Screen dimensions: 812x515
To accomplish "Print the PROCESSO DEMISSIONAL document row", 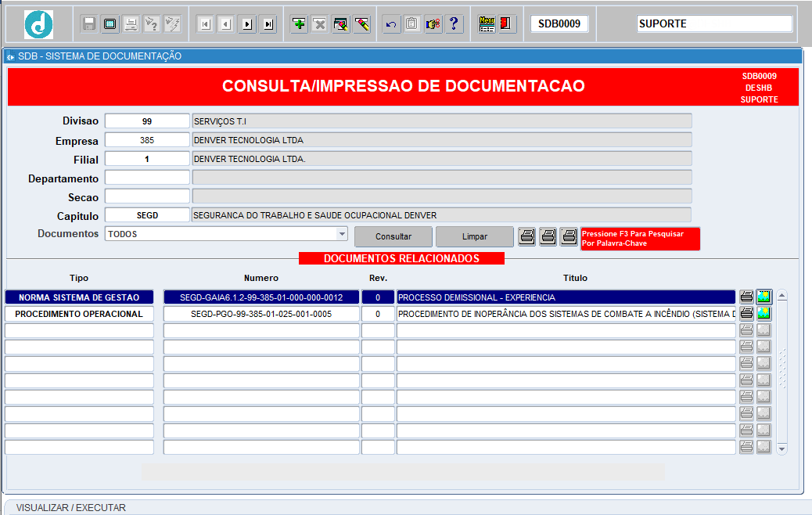I will point(747,297).
